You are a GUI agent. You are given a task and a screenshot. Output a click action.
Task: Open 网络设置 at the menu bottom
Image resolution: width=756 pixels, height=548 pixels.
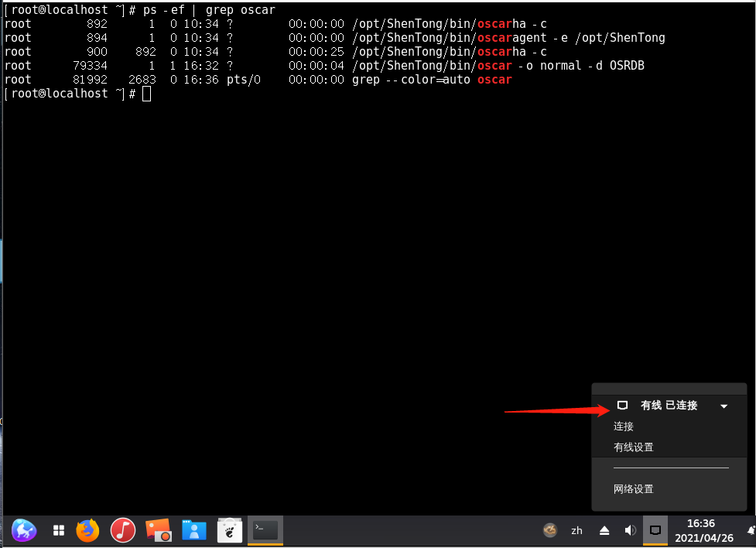pyautogui.click(x=634, y=489)
